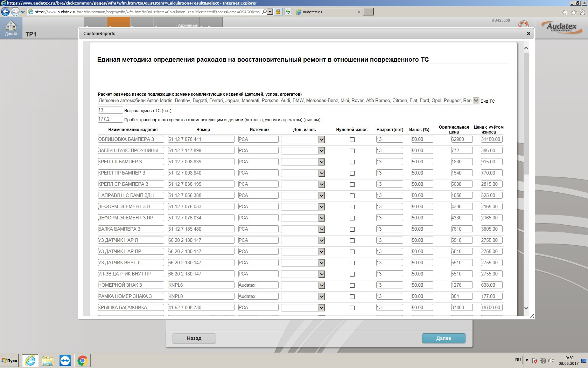Image resolution: width=588 pixels, height=368 pixels.
Task: Open favorites star icon
Action: point(574,12)
